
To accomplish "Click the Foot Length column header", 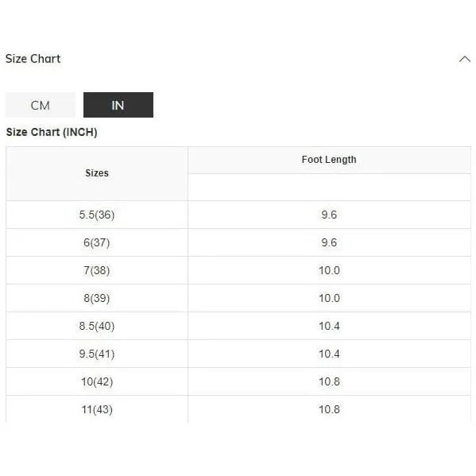I will tap(329, 160).
